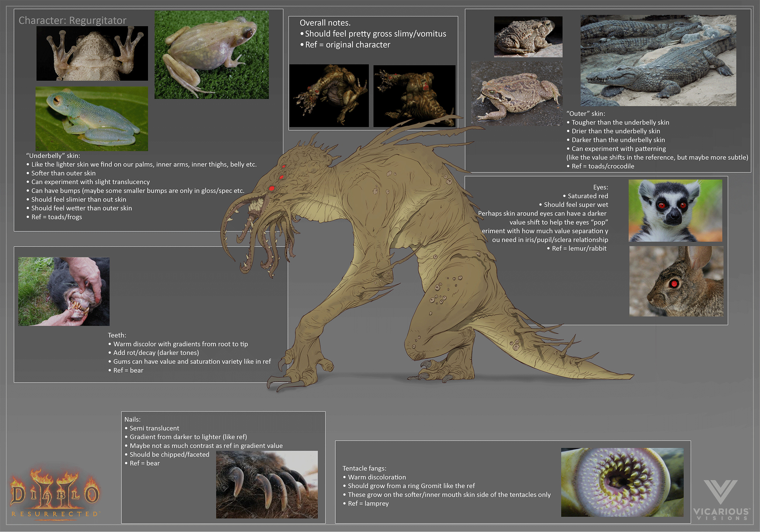This screenshot has width=760, height=532.
Task: Open the bear teeth reference photo
Action: pos(64,291)
